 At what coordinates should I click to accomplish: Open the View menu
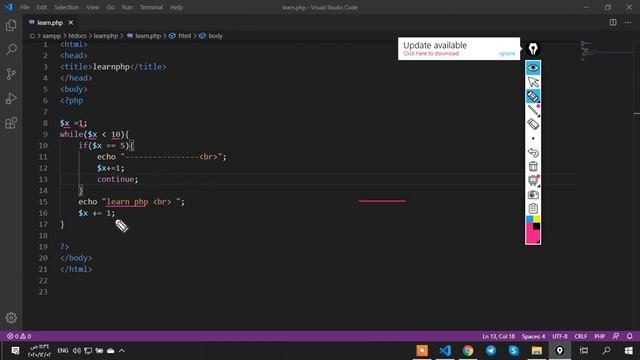93,7
